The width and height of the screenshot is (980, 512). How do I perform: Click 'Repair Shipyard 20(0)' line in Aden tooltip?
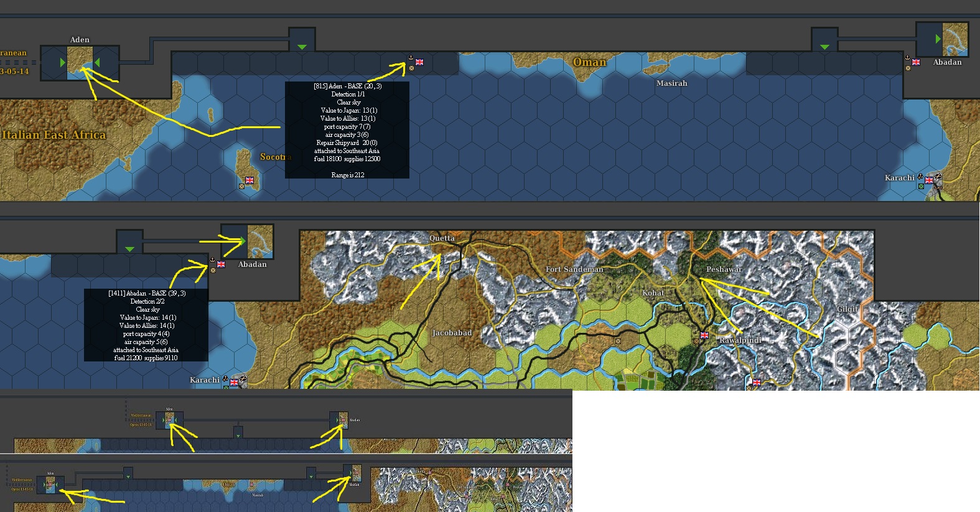[x=347, y=142]
